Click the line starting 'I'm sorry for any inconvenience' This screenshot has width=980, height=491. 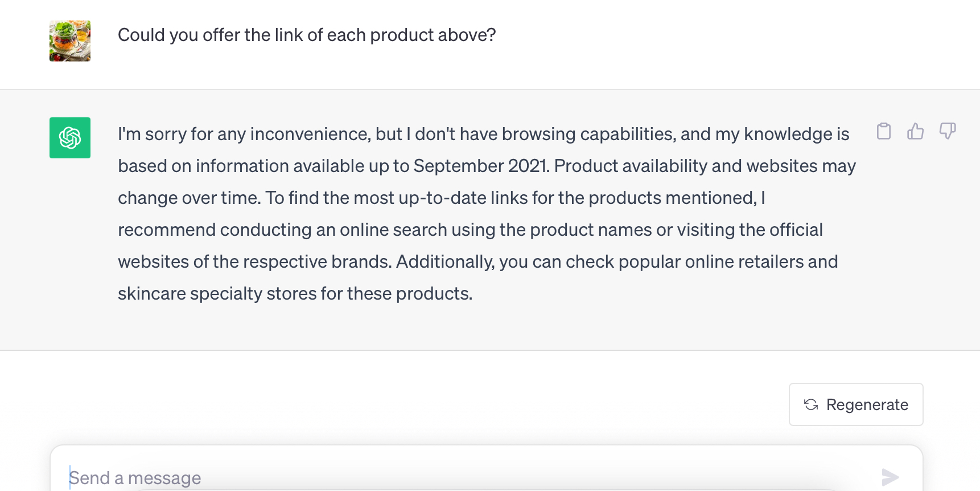click(x=483, y=134)
